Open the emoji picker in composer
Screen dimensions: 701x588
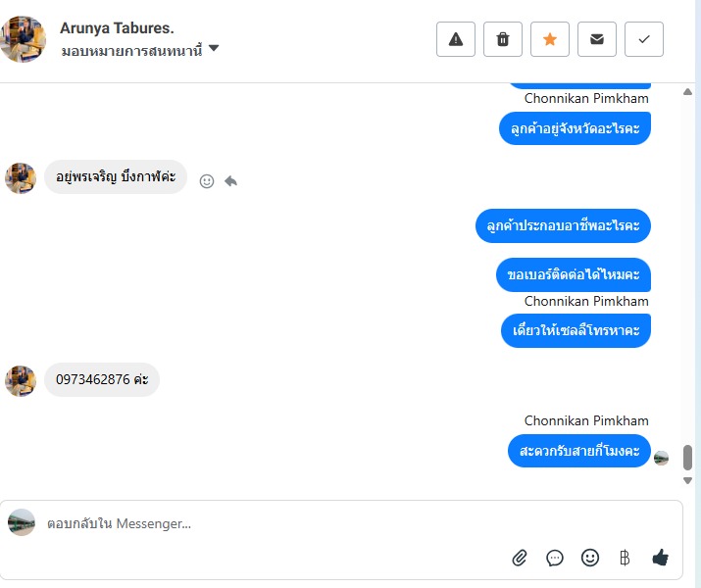(590, 558)
